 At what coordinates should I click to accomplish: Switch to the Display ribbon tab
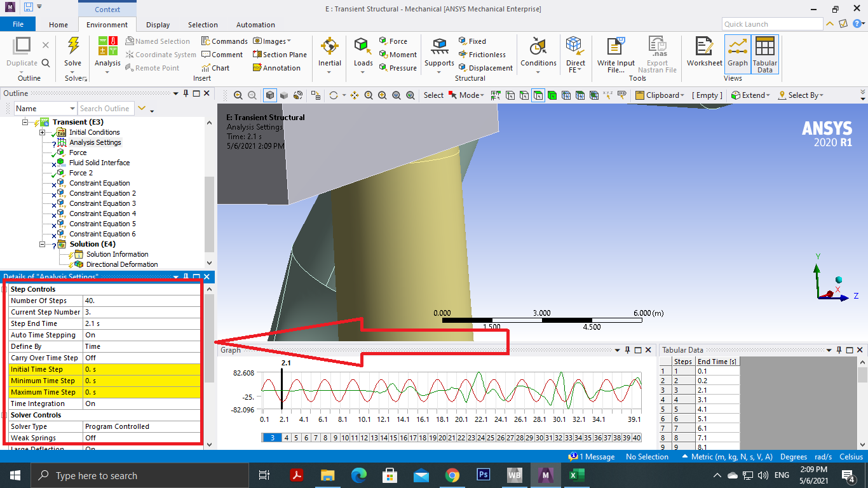(158, 25)
